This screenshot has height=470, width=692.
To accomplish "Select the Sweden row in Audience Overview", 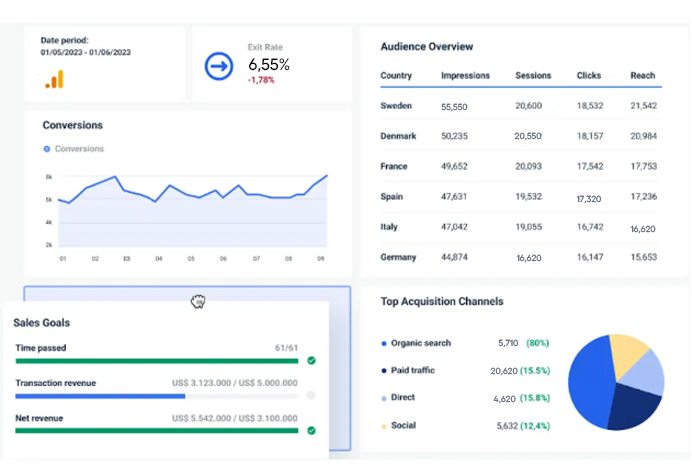I will (x=518, y=106).
